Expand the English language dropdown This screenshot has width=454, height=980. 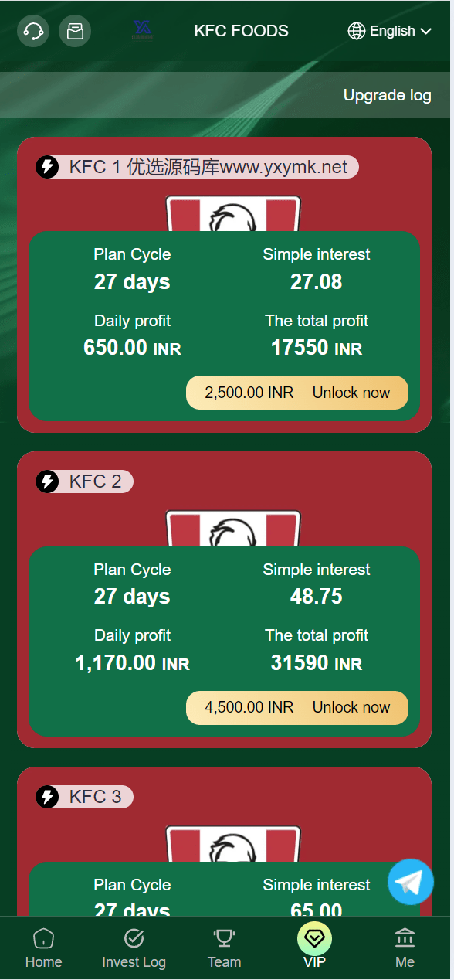[x=390, y=31]
